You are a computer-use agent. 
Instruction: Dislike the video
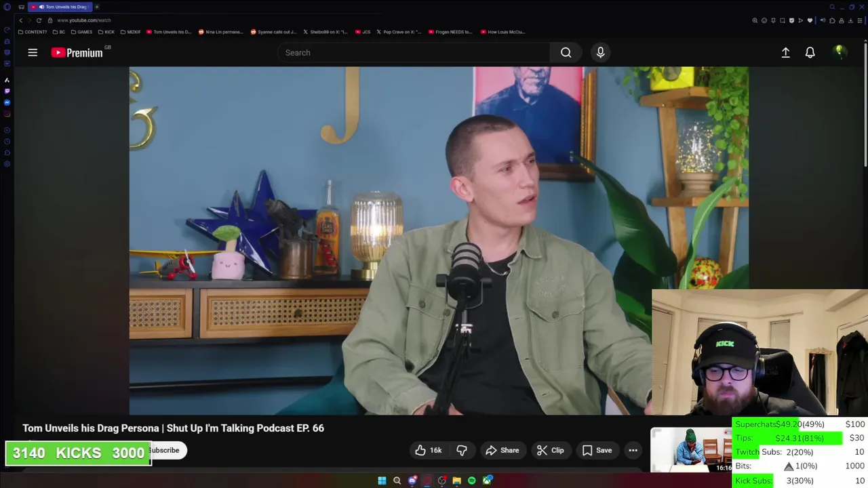(x=462, y=450)
